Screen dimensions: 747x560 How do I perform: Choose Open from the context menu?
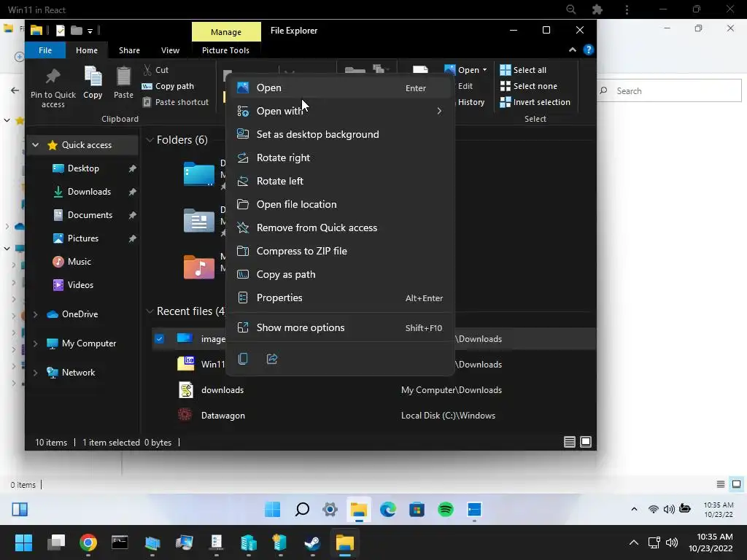(x=340, y=87)
